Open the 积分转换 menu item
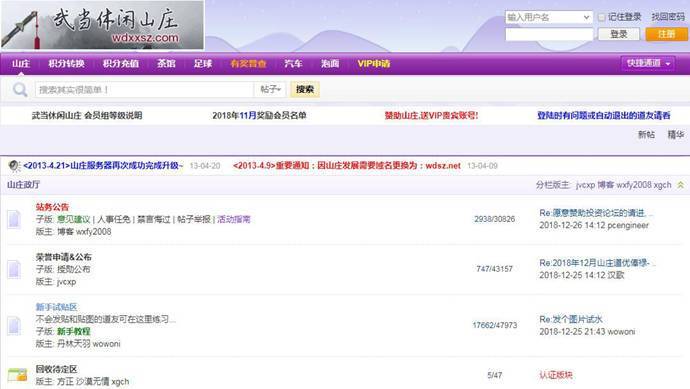 click(66, 63)
